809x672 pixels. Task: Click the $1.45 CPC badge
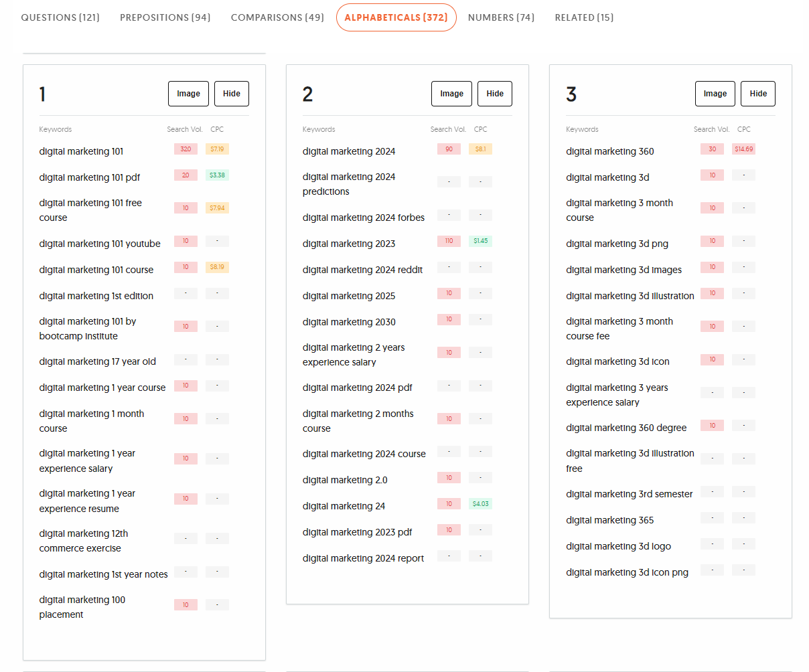pyautogui.click(x=480, y=241)
